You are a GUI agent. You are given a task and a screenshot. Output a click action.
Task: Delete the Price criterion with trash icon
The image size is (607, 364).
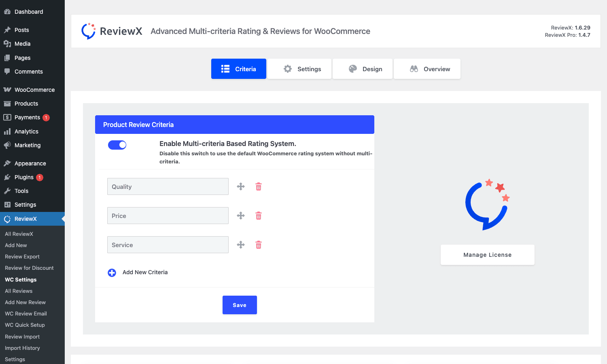click(259, 216)
